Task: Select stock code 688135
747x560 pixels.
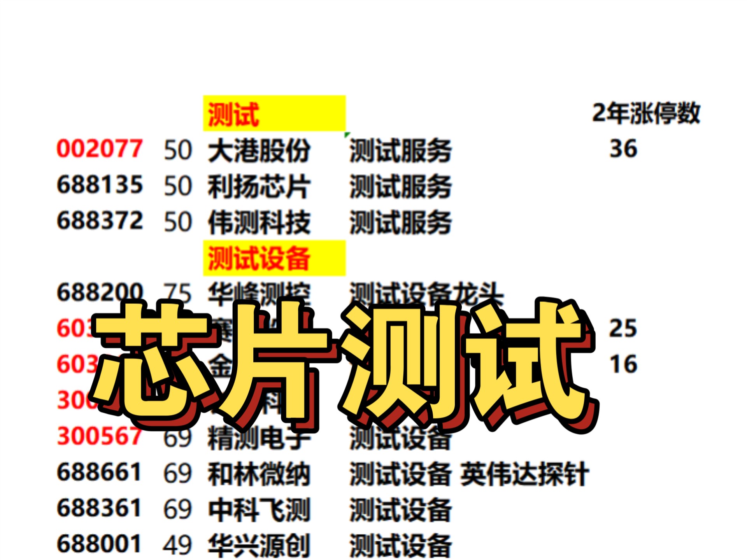Action: pos(100,185)
